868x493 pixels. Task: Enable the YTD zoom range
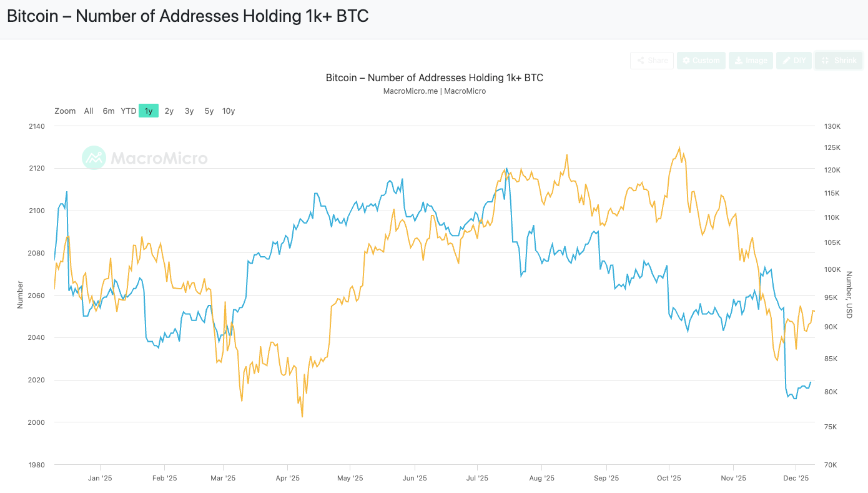coord(128,111)
